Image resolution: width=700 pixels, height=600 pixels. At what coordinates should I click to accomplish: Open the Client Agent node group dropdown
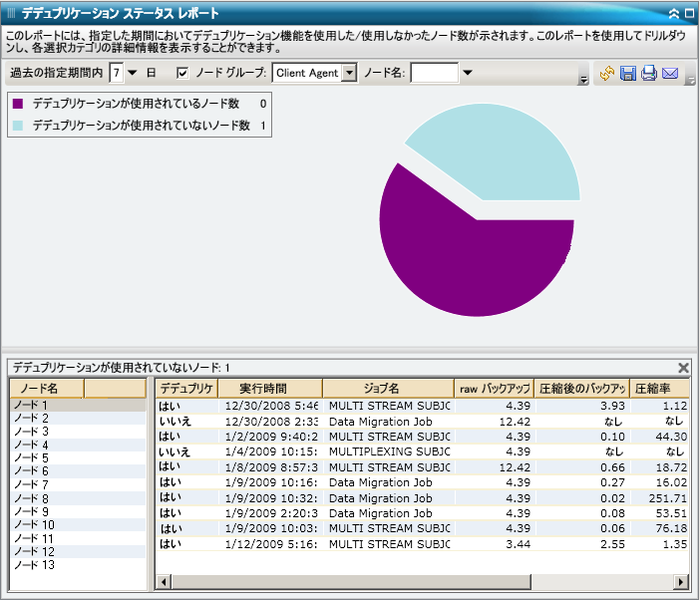coord(349,73)
